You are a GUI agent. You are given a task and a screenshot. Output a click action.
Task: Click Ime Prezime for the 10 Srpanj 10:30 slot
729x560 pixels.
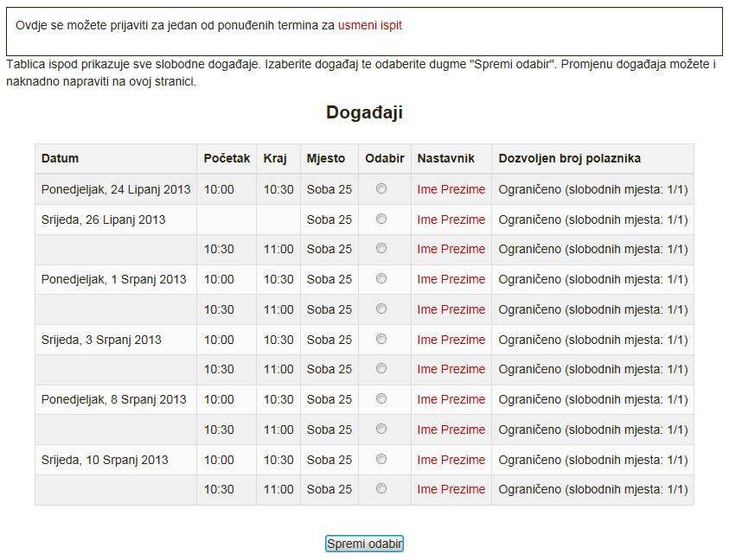pyautogui.click(x=451, y=489)
